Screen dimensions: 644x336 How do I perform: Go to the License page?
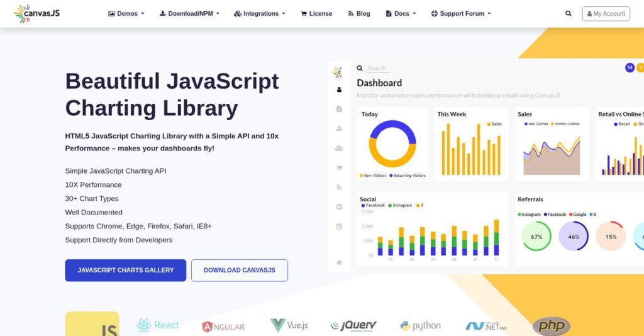click(x=316, y=14)
